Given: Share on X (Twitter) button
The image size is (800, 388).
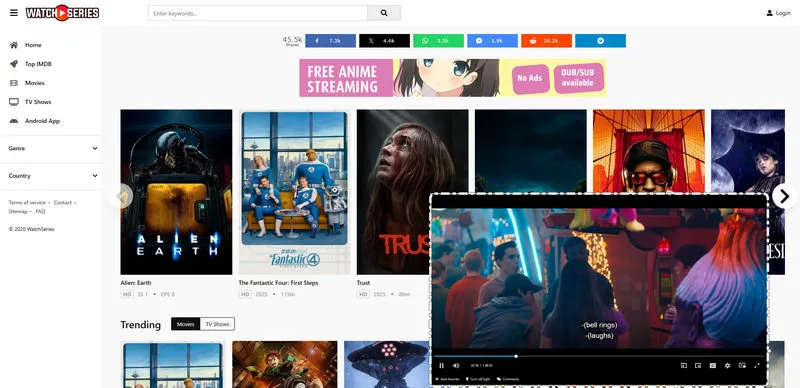Looking at the screenshot, I should click(x=384, y=41).
